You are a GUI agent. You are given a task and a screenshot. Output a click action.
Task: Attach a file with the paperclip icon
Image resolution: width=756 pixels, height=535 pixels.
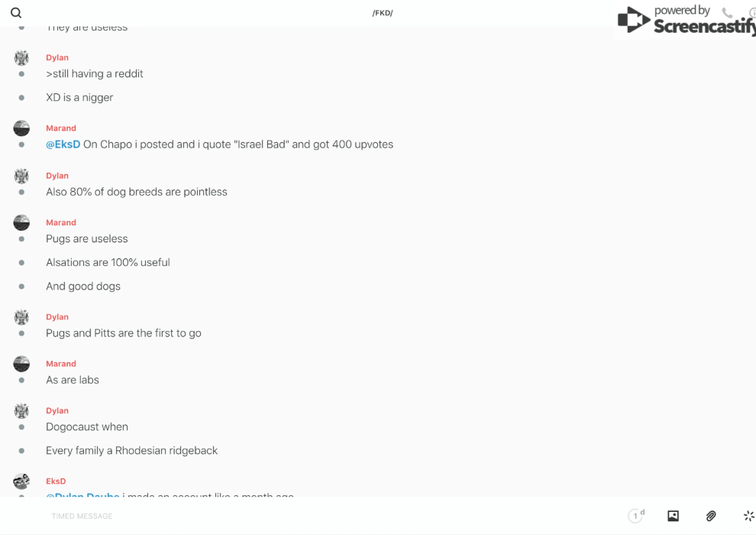point(711,516)
